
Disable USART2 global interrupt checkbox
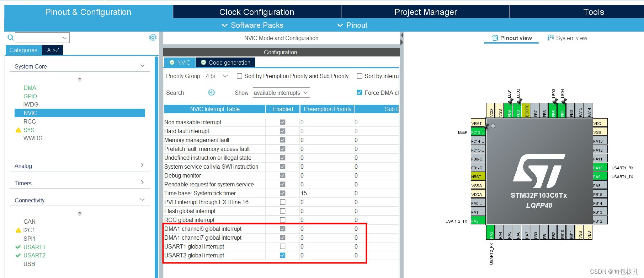pos(282,255)
